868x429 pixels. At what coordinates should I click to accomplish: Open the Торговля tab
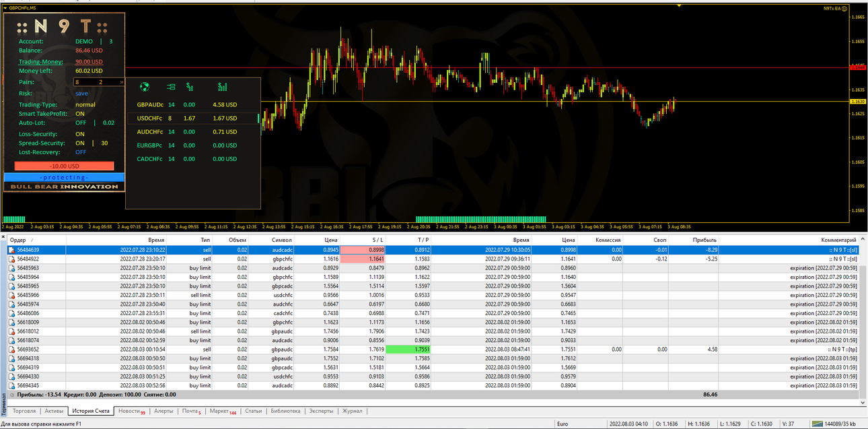tap(24, 411)
